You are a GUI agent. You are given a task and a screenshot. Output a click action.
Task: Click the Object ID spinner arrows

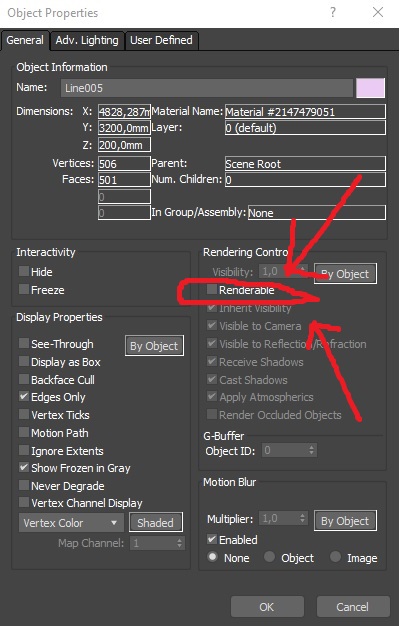click(x=311, y=451)
